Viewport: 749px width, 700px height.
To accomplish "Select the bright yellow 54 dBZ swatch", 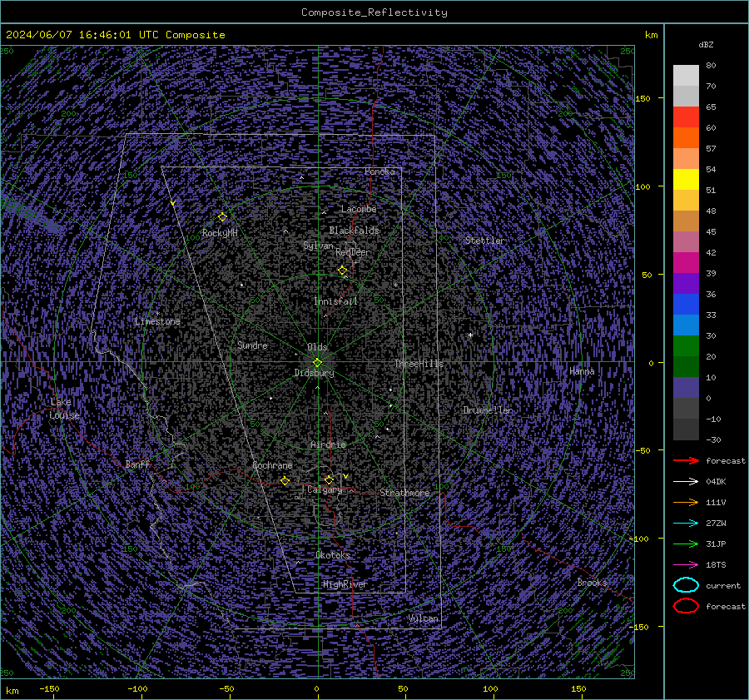I will [x=686, y=179].
